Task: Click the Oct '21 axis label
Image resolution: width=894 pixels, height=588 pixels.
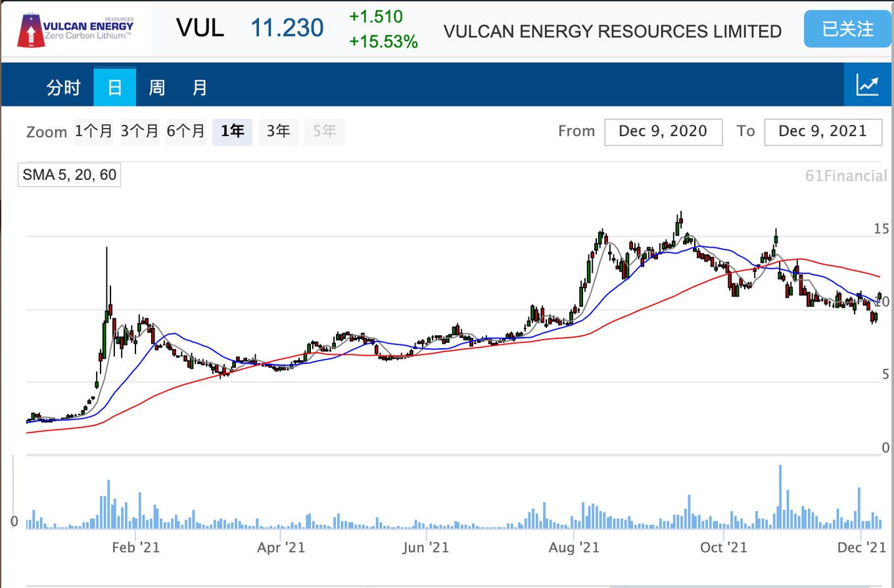Action: 723,547
